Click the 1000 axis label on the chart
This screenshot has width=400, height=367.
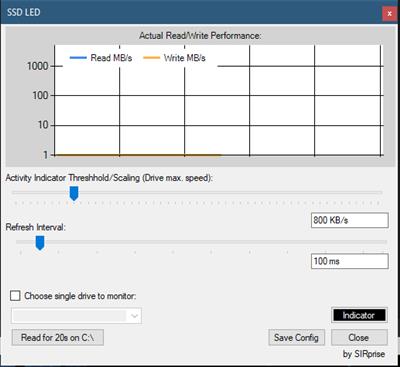tap(38, 66)
